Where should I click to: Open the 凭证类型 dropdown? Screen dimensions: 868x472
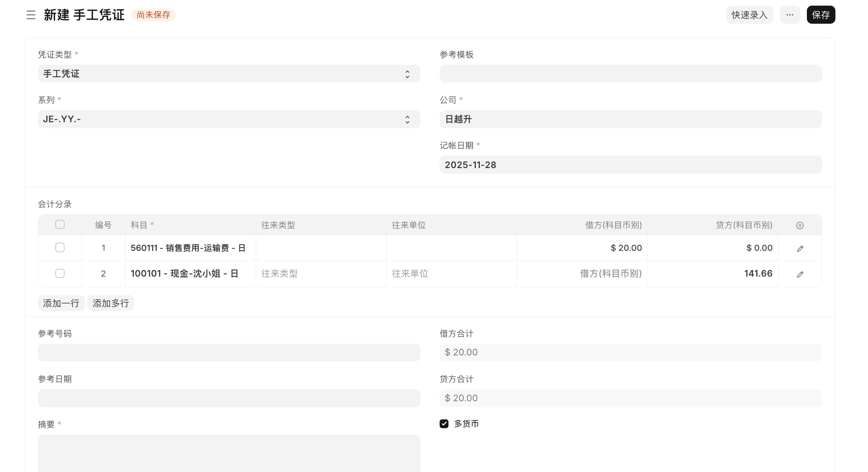228,74
